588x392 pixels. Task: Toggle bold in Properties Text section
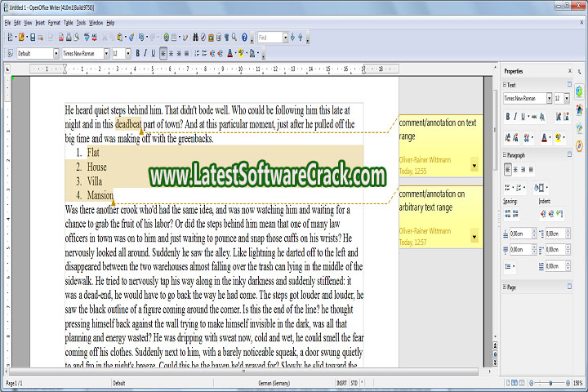pos(508,116)
